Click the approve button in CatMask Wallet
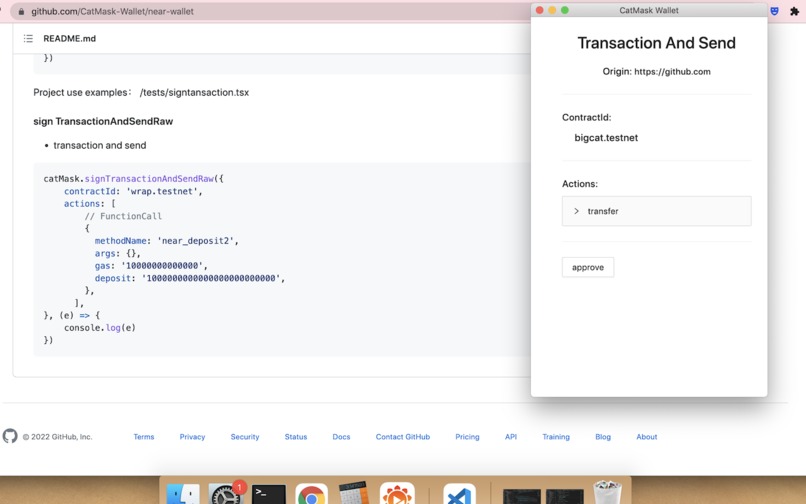 588,267
